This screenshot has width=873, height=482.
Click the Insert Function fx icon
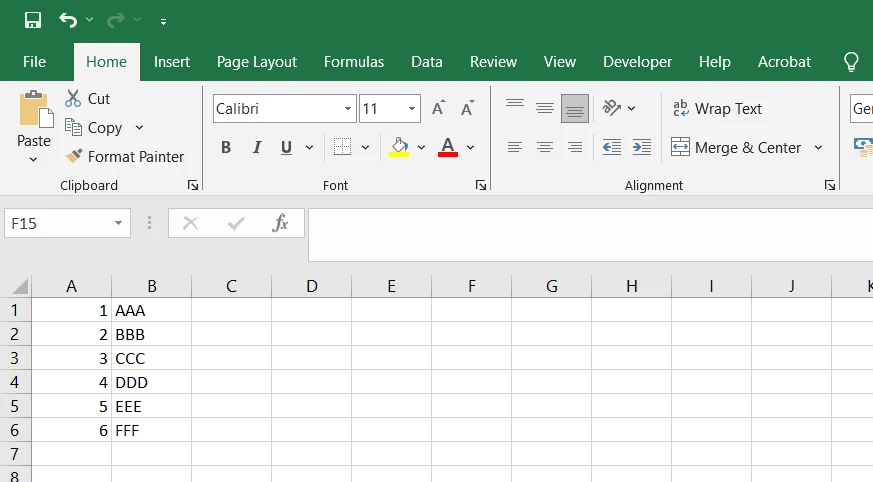point(281,223)
